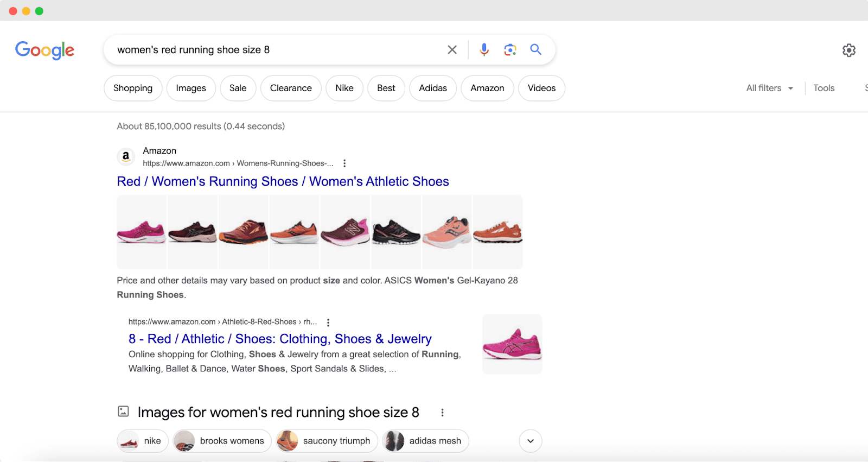Click the blue magnifying glass search icon
Image resolution: width=868 pixels, height=462 pixels.
coord(536,49)
